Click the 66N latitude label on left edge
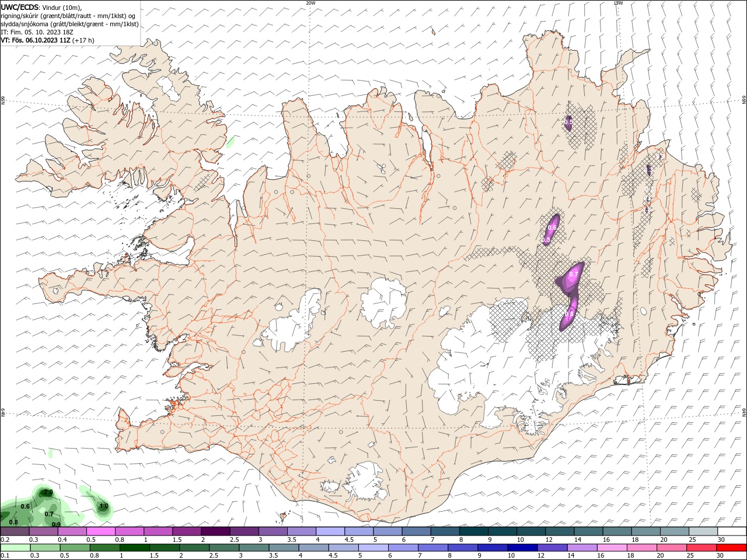 coord(3,101)
